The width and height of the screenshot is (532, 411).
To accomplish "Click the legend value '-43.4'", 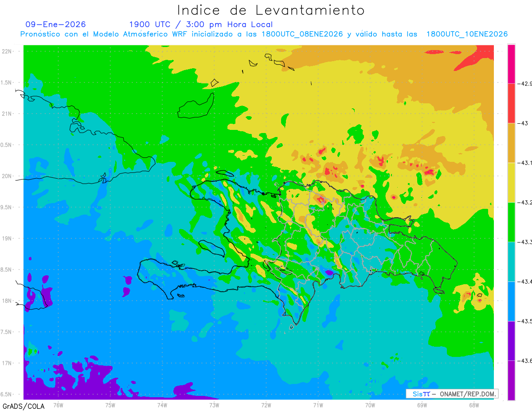I will 526,281.
